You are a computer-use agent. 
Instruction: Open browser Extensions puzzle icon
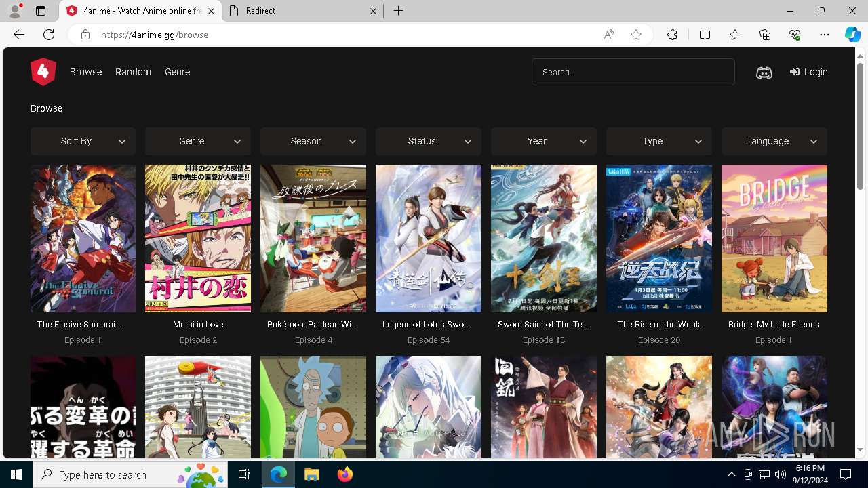pos(672,35)
